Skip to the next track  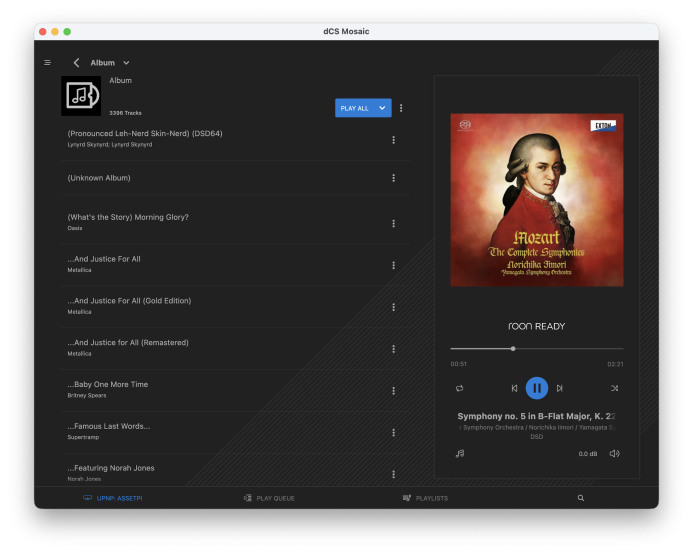[x=560, y=388]
